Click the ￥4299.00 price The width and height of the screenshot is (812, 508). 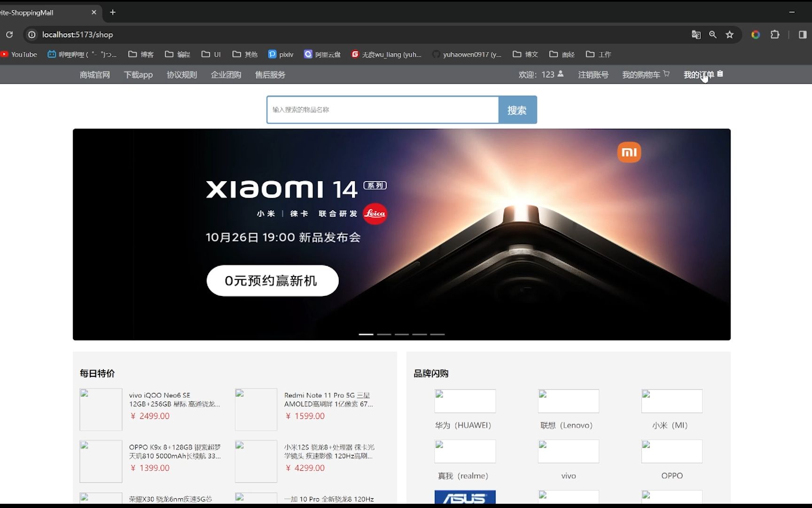coord(305,468)
